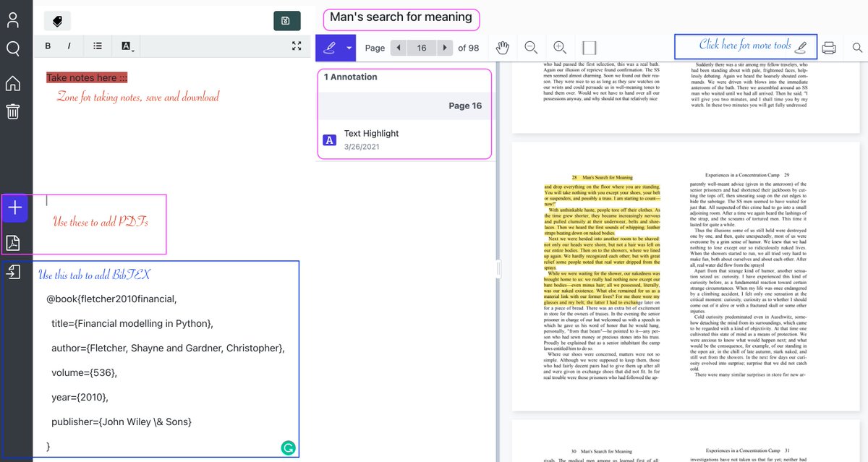The image size is (868, 462).
Task: Select the hand pan tool
Action: click(x=503, y=48)
